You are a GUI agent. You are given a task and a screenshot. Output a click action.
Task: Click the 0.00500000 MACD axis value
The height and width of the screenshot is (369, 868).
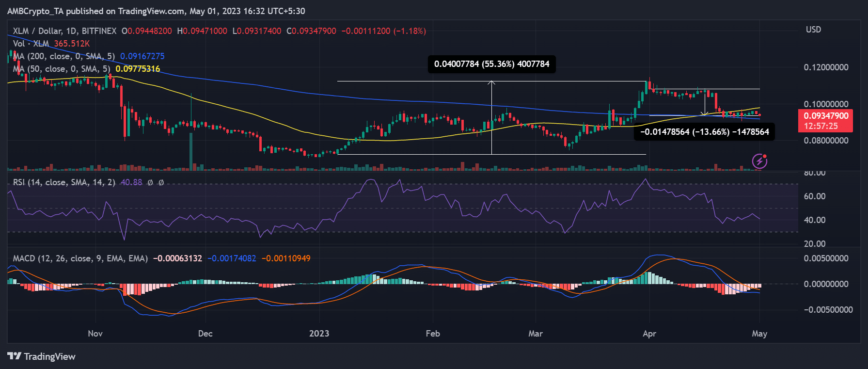826,258
